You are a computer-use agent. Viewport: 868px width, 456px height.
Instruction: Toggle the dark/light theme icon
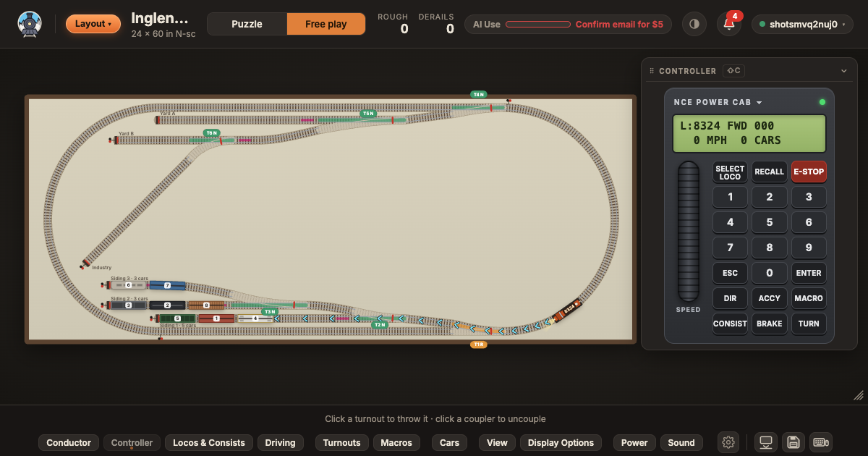[694, 24]
